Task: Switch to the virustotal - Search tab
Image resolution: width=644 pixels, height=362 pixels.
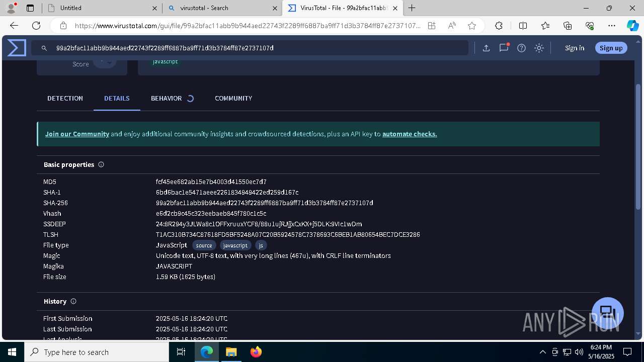Action: [x=222, y=8]
